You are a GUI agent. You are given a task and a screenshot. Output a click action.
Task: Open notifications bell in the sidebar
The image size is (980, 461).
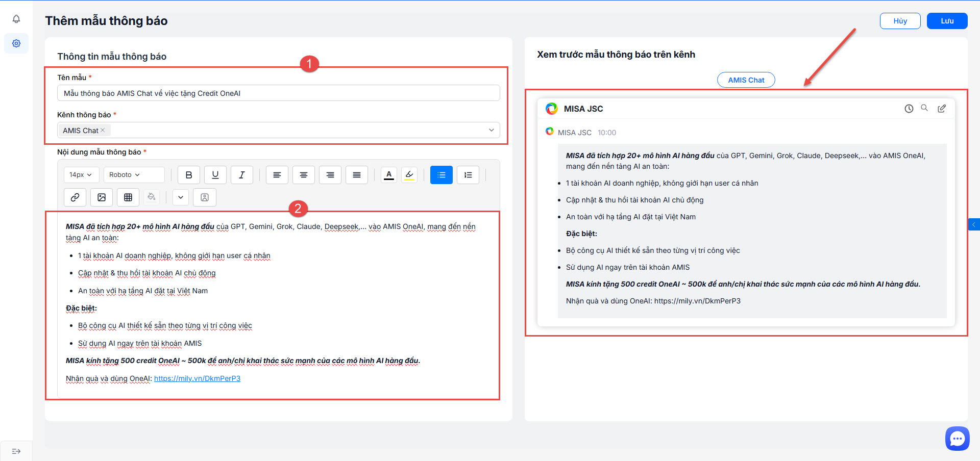point(16,19)
